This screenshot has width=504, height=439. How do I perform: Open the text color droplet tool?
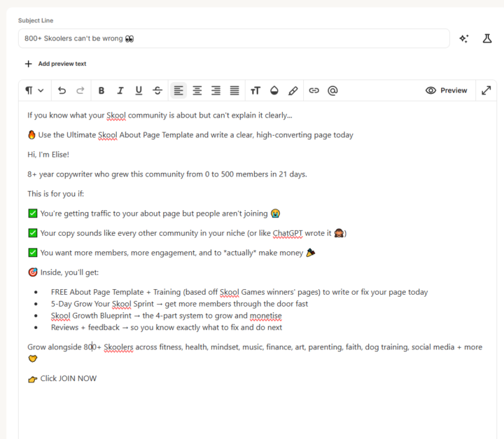point(274,91)
